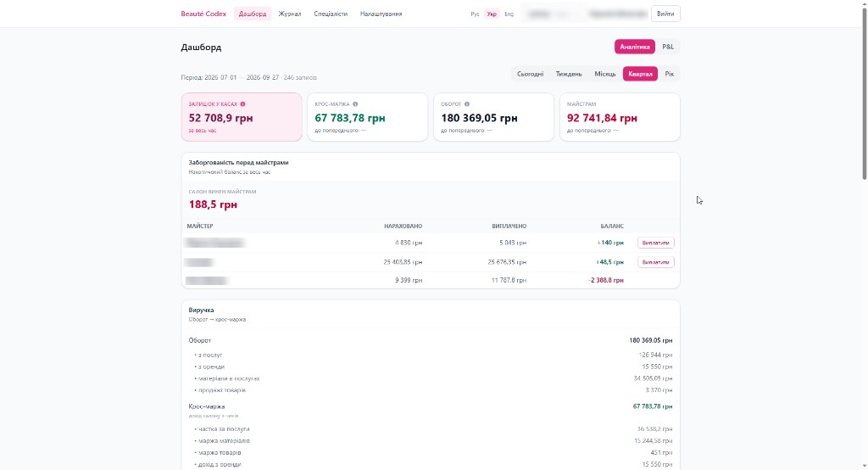
Task: Open the Спеціалісти menu item
Action: 331,14
